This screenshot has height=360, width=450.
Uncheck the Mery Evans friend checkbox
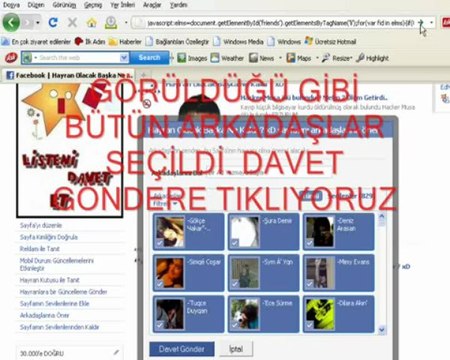point(309,284)
